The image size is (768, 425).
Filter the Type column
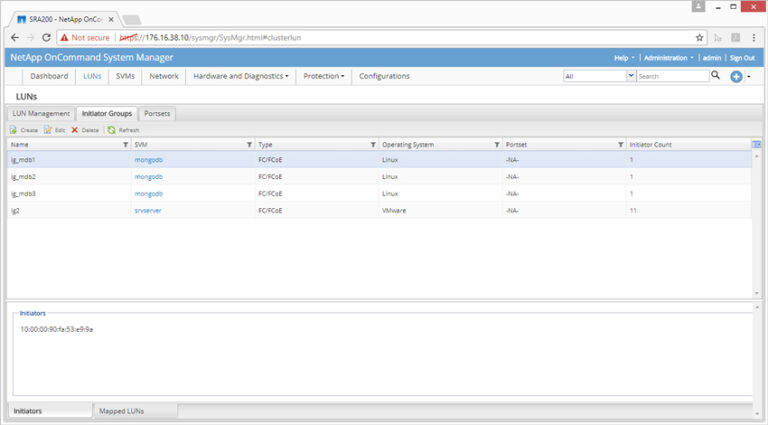(373, 144)
